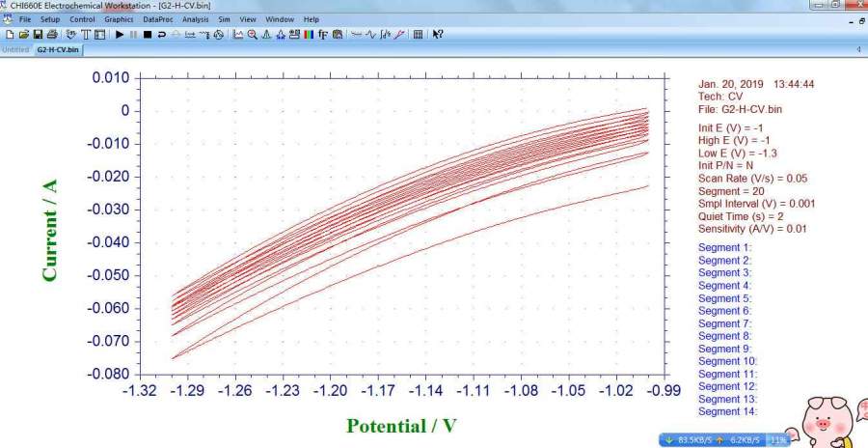The width and height of the screenshot is (868, 448).
Task: Stop the experiment with Stop icon
Action: 148,35
